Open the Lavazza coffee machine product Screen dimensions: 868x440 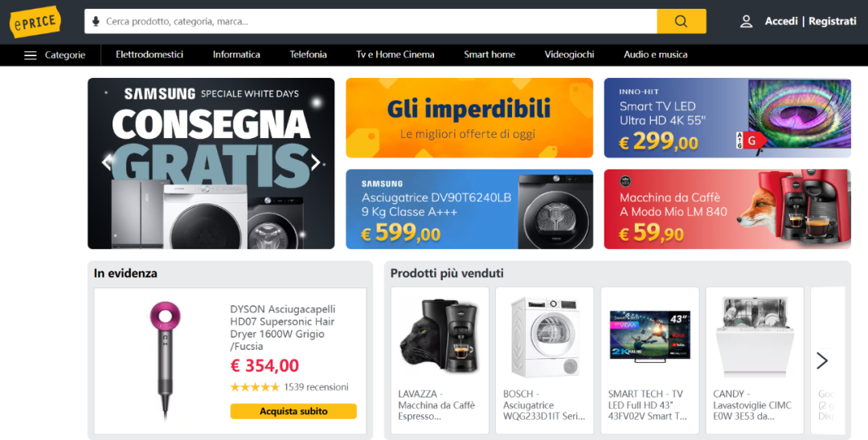pos(440,361)
